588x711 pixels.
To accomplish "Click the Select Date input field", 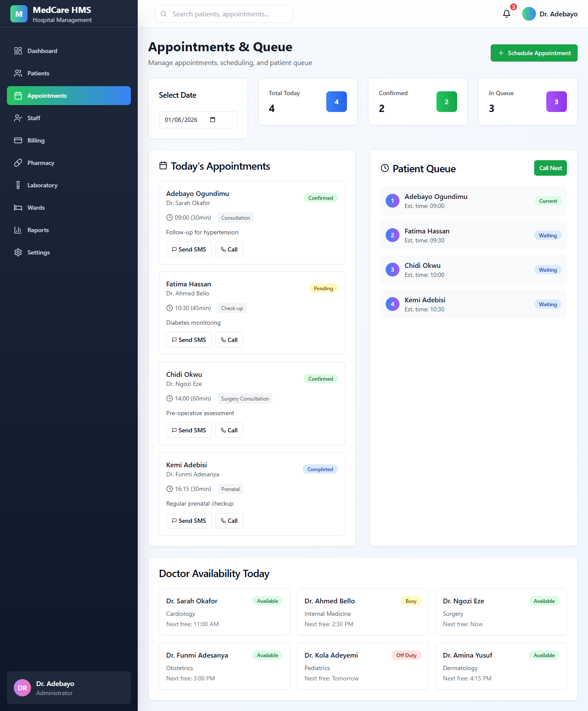I will (x=186, y=120).
